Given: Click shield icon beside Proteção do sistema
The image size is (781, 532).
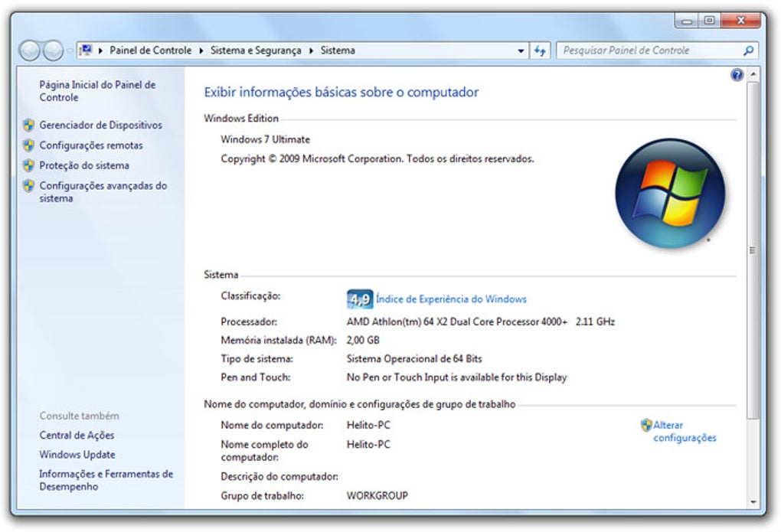Looking at the screenshot, I should coord(29,165).
